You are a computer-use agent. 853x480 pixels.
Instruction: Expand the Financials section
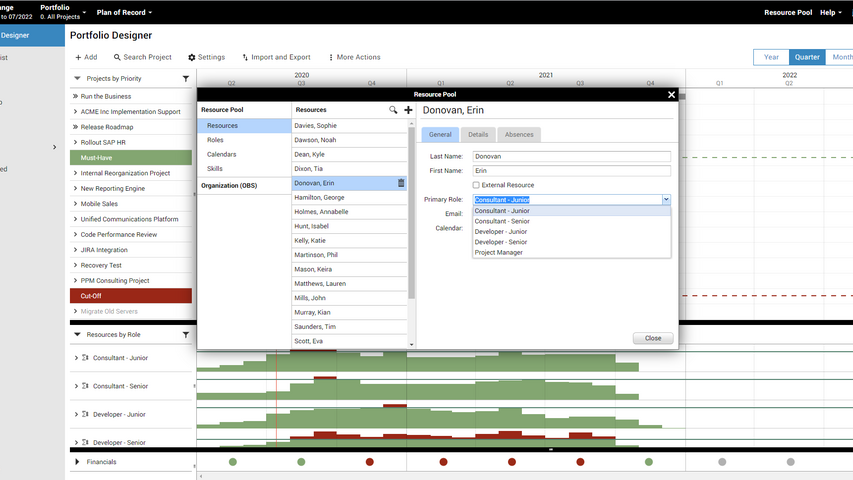click(77, 462)
